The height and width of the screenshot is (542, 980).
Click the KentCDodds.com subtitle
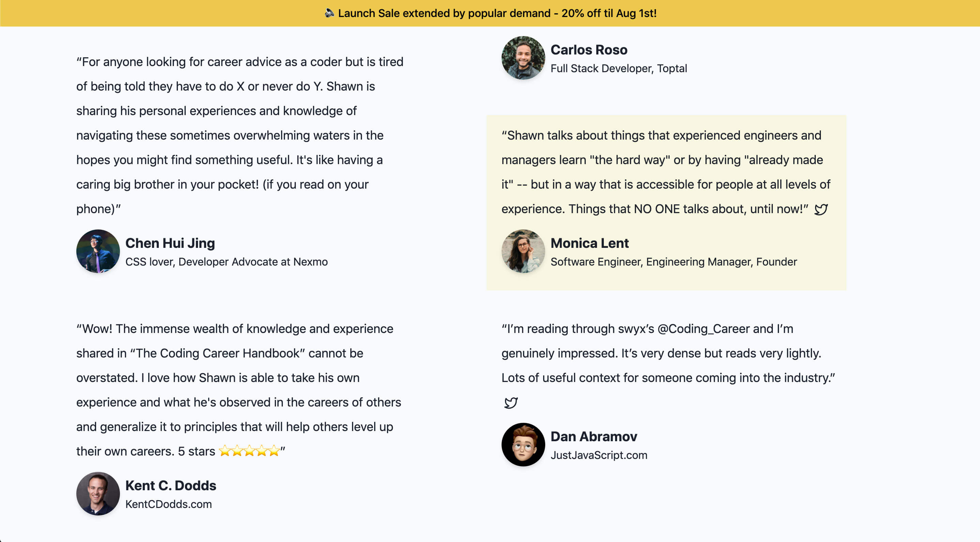[x=169, y=504]
